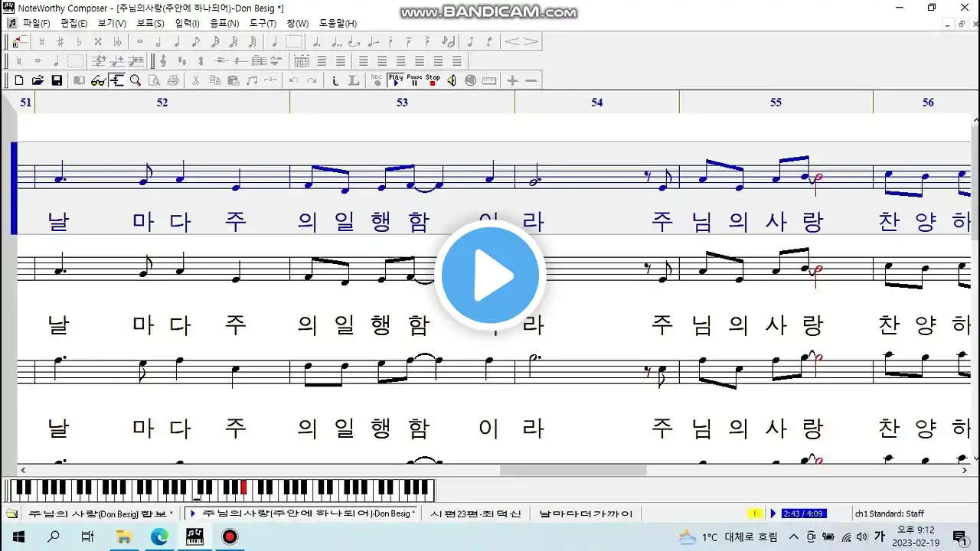The image size is (980, 551).
Task: Undo last edit
Action: [x=294, y=80]
